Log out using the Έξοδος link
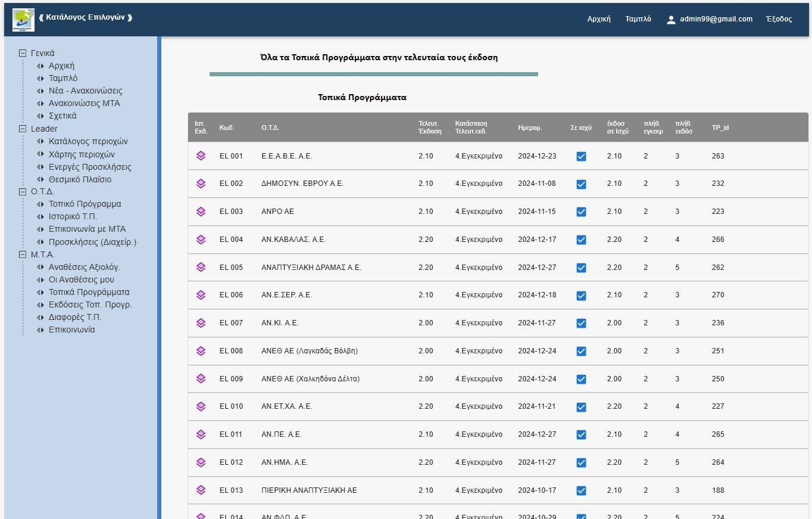 coord(779,19)
